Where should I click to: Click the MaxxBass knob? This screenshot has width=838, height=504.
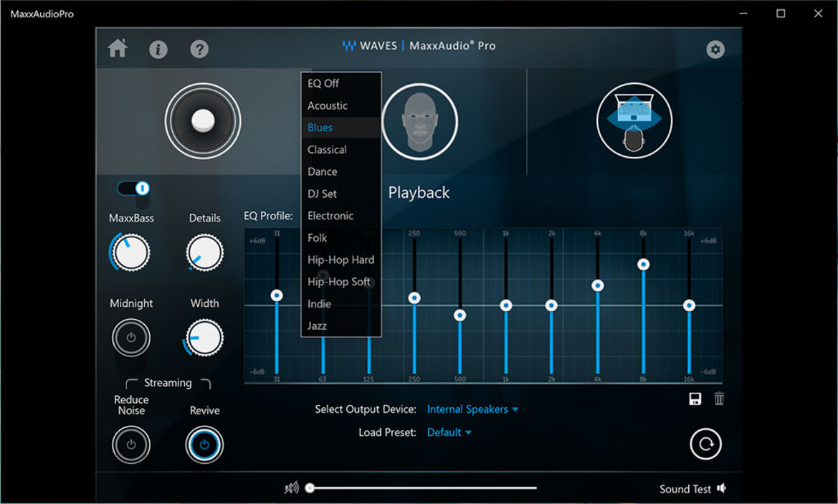click(131, 252)
